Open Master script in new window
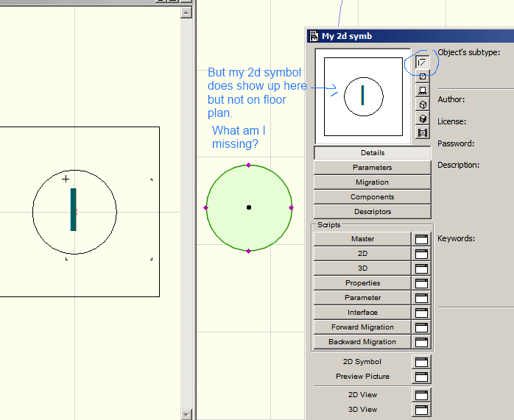The image size is (514, 420). pyautogui.click(x=421, y=239)
